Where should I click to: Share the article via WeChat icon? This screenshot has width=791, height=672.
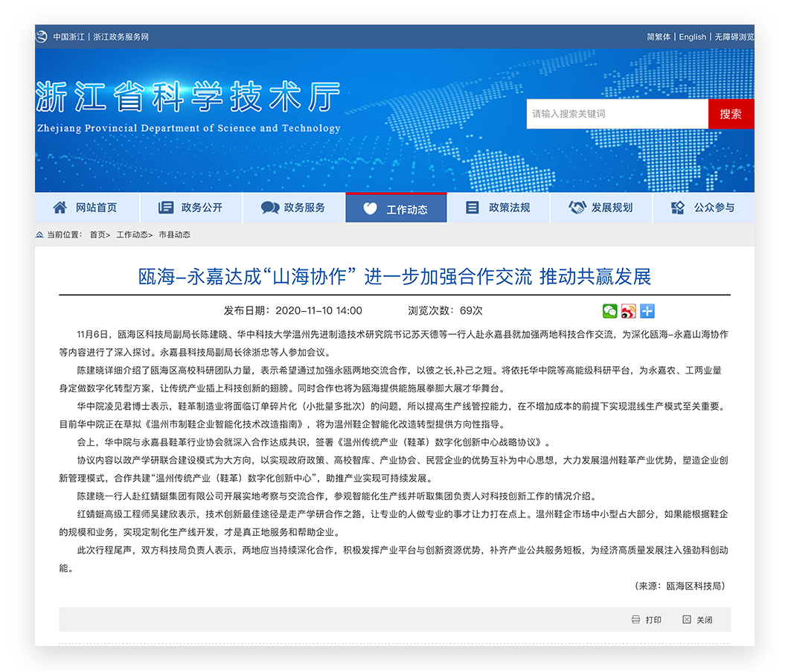click(610, 311)
